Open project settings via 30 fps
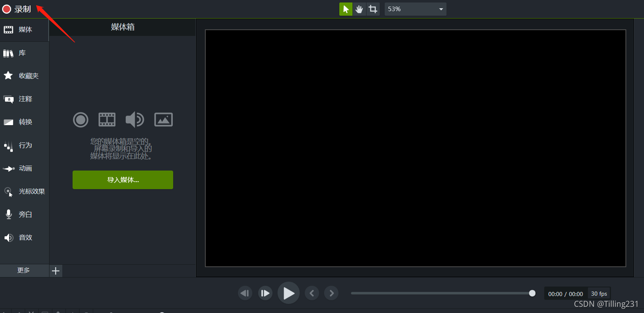 click(599, 294)
